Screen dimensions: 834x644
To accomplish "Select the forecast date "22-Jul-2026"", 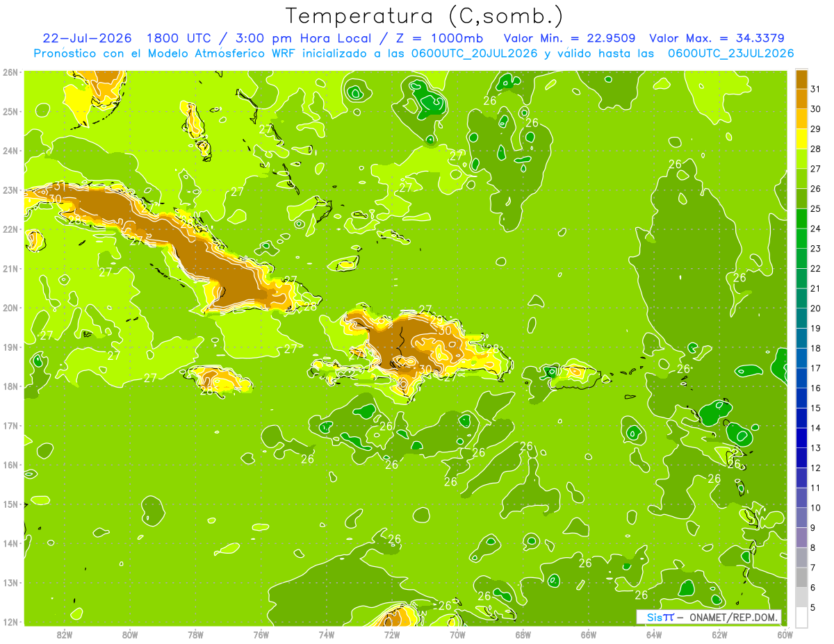I will (86, 38).
